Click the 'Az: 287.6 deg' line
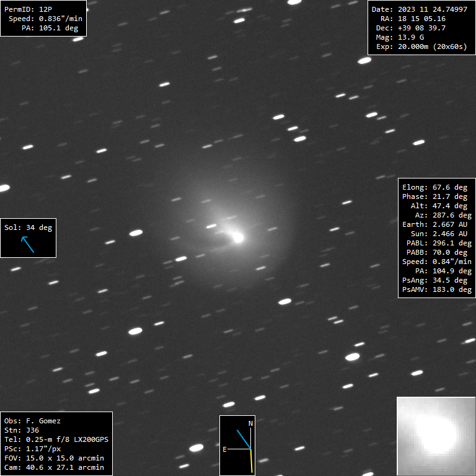The image size is (476, 476). pyautogui.click(x=443, y=215)
